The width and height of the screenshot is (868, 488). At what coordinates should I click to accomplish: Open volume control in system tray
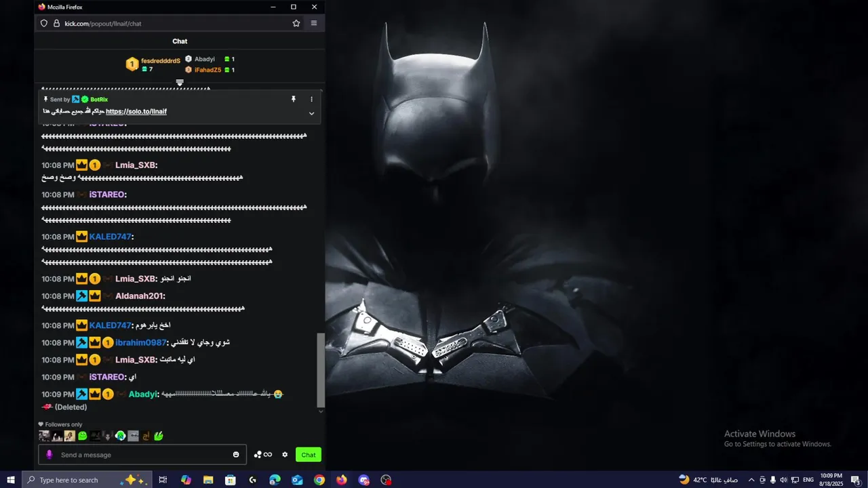(x=784, y=480)
